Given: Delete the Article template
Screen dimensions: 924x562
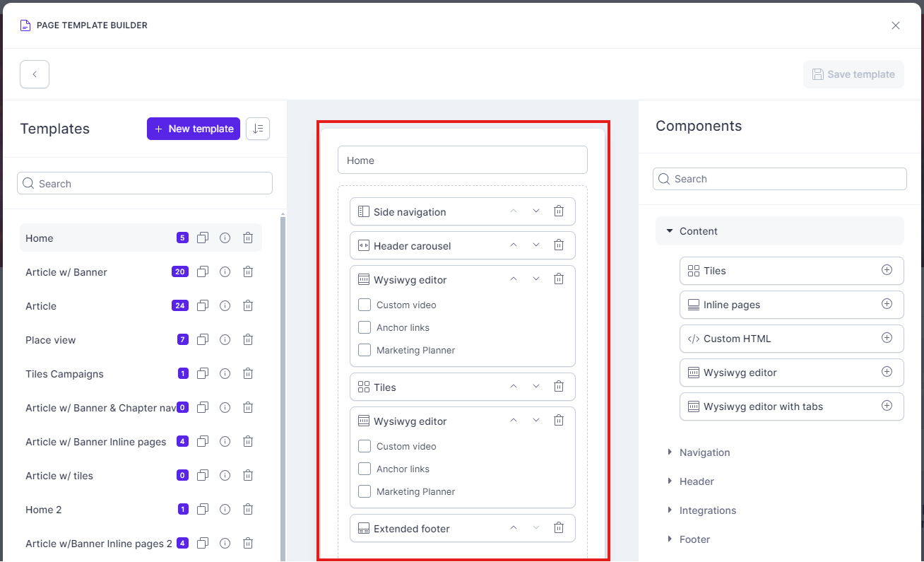Looking at the screenshot, I should click(248, 305).
